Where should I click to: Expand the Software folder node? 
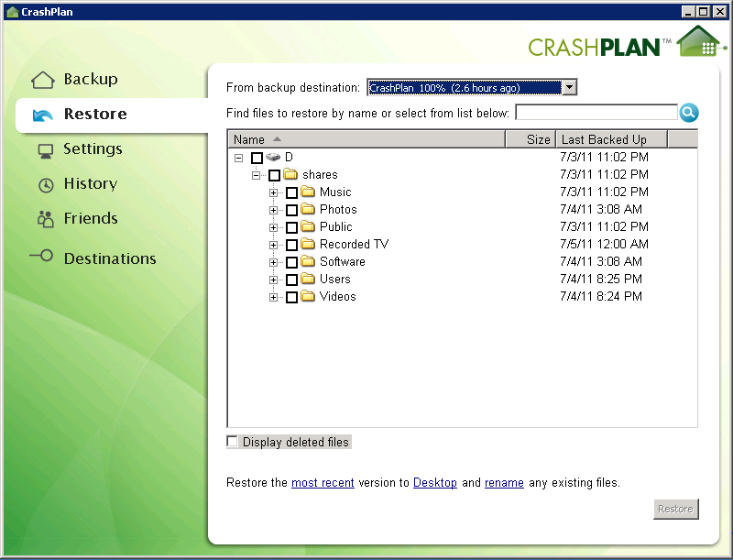coord(273,262)
